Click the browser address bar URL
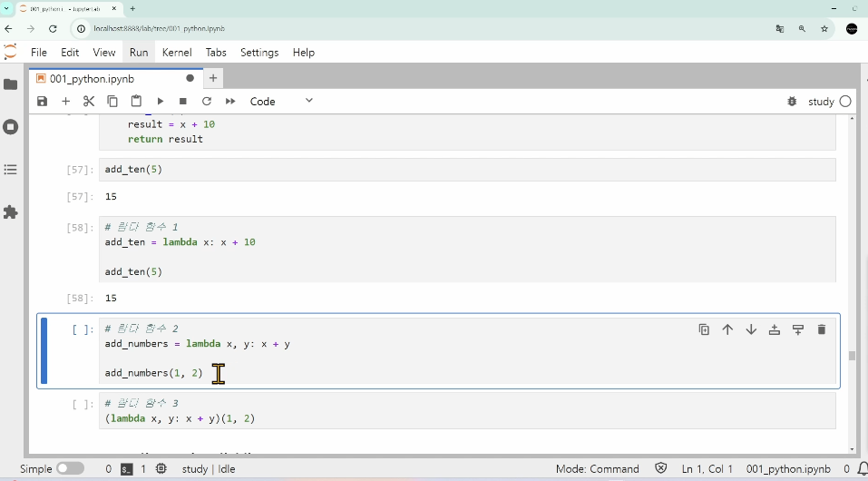 pyautogui.click(x=160, y=29)
